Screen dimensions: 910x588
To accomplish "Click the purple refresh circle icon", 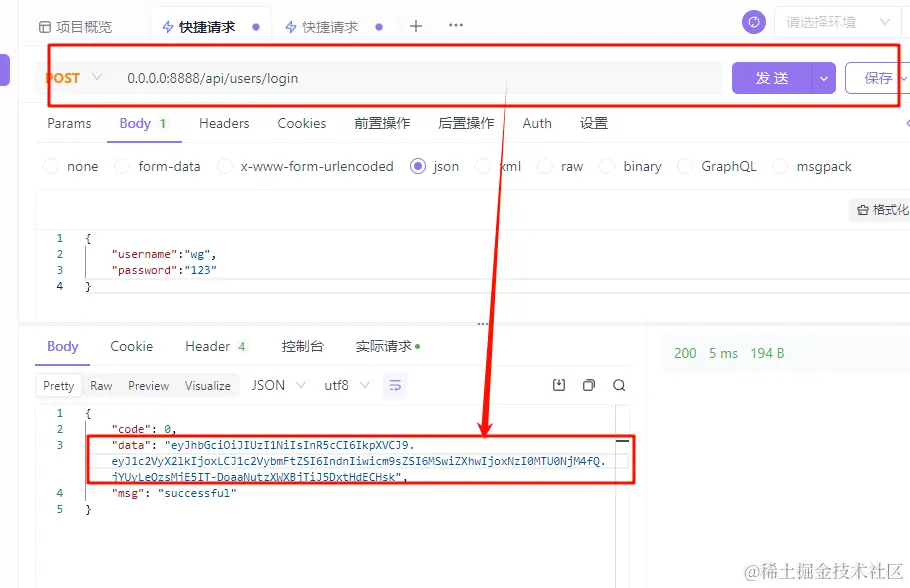I will point(754,22).
